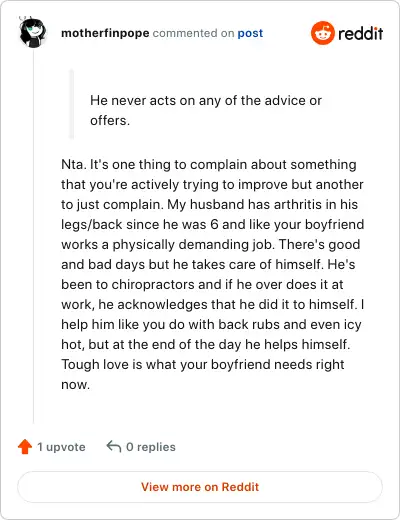Click the final word "now." of comment
The width and height of the screenshot is (400, 520).
pos(75,384)
